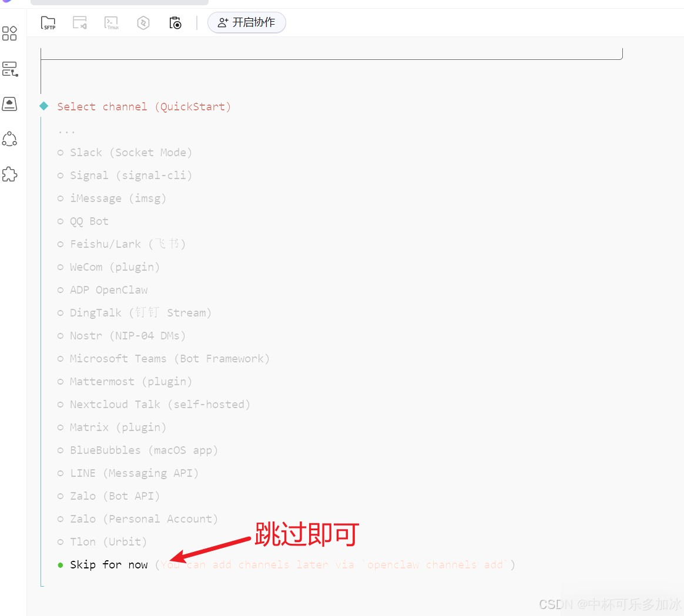Select the Matrix (plugin) channel option
Viewport: 684px width, 616px height.
pyautogui.click(x=112, y=428)
